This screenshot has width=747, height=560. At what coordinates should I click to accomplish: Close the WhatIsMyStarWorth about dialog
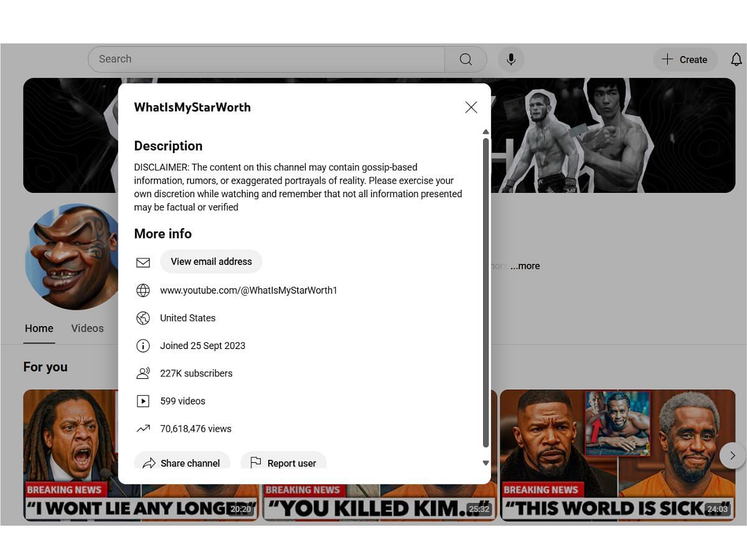pos(471,107)
